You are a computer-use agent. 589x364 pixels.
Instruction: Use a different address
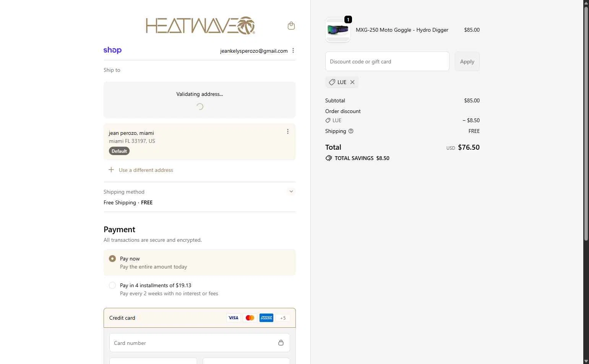point(146,170)
